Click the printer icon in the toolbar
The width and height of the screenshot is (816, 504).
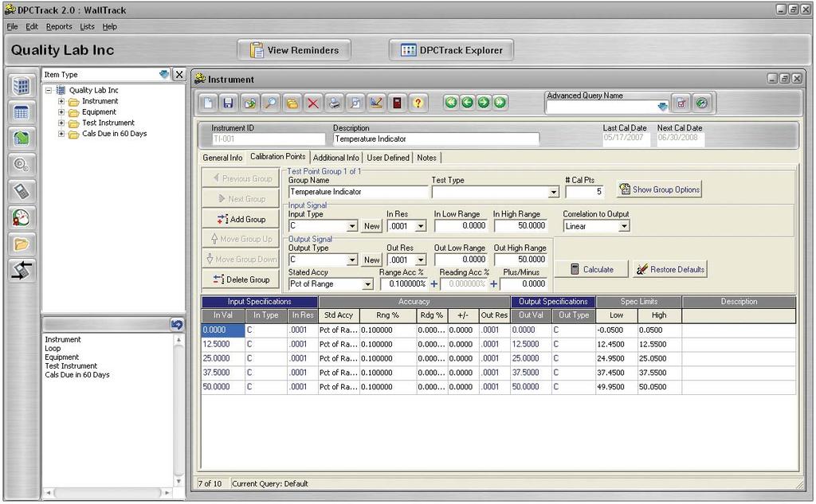334,103
